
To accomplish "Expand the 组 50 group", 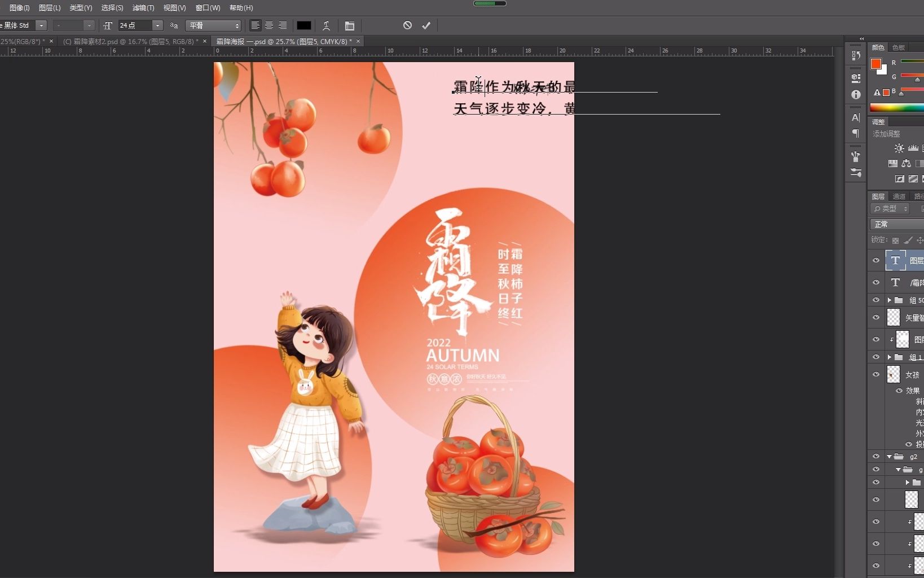I will click(889, 300).
